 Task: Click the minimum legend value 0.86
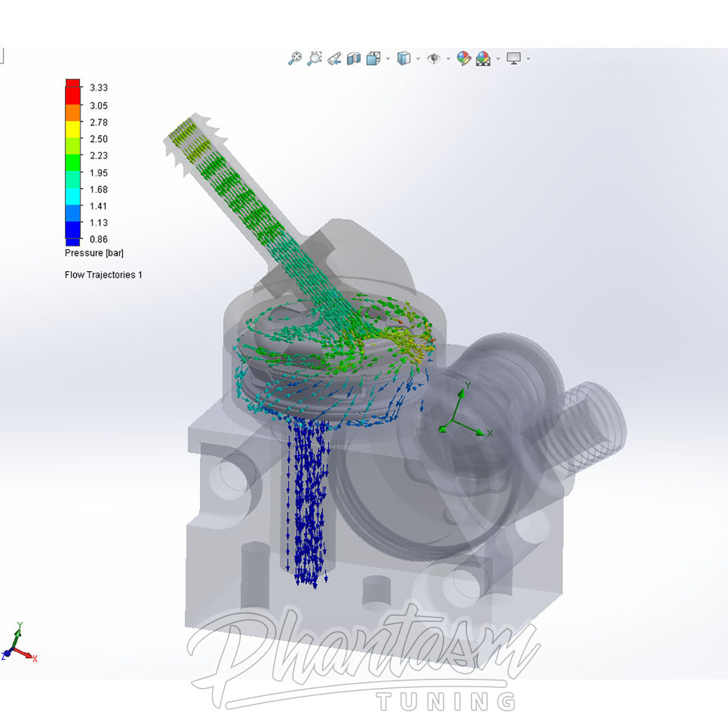coord(99,240)
